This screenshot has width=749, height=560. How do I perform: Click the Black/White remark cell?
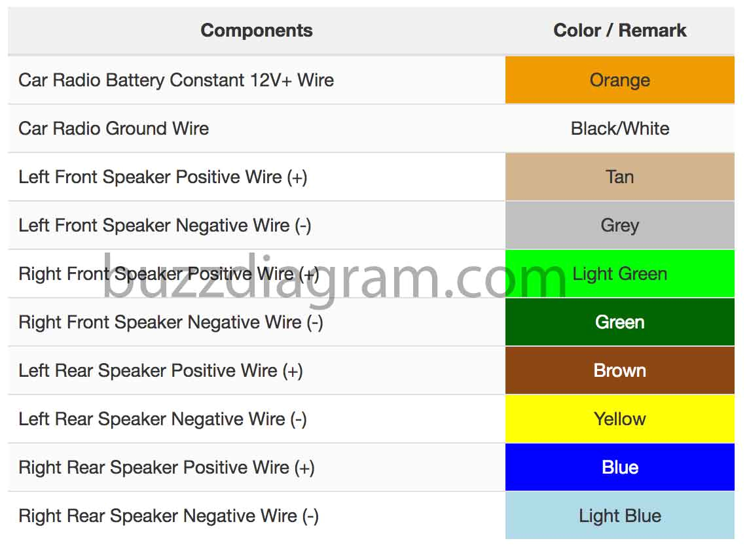619,128
